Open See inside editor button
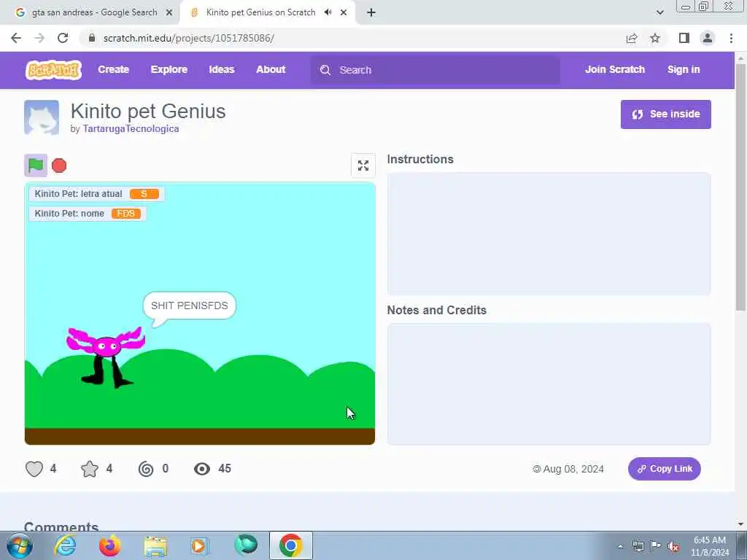Screen dimensions: 747x560 665,114
